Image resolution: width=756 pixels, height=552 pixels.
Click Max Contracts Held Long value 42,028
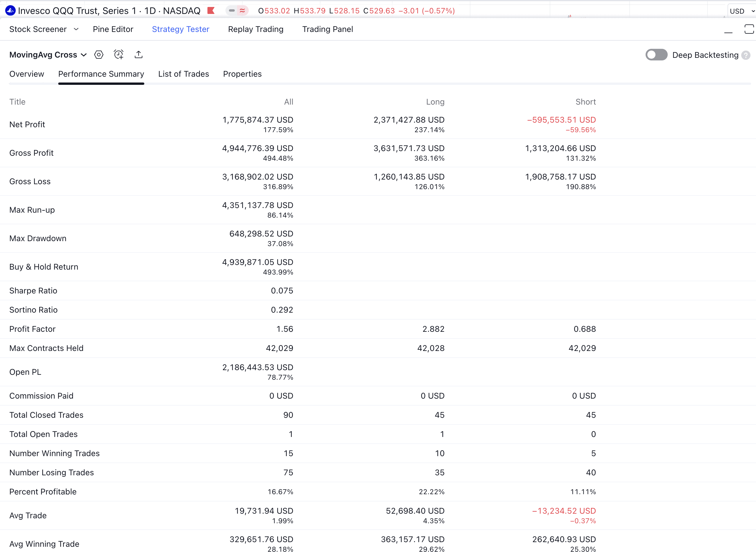tap(431, 348)
